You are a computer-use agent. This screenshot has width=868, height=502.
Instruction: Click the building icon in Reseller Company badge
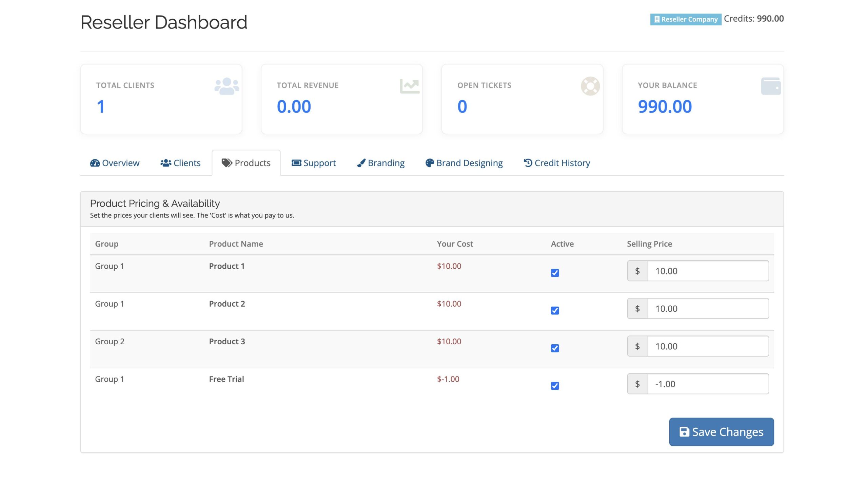656,19
